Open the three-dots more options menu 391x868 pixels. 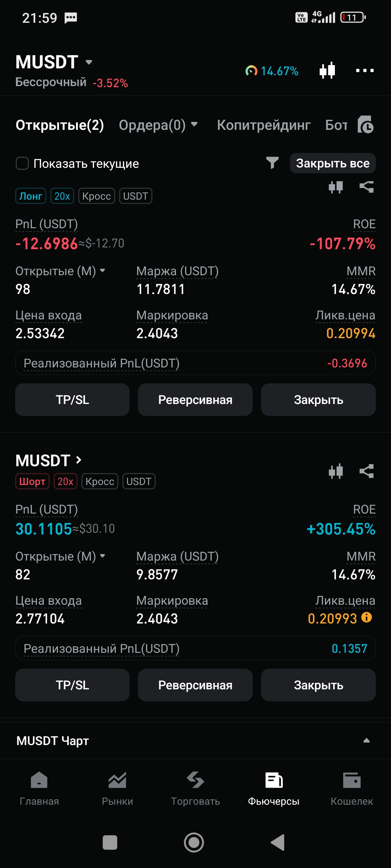[365, 71]
